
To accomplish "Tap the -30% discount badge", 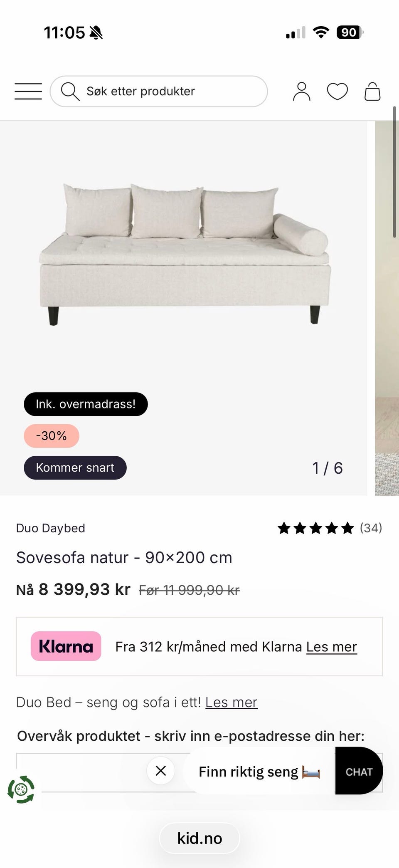I will pos(51,436).
